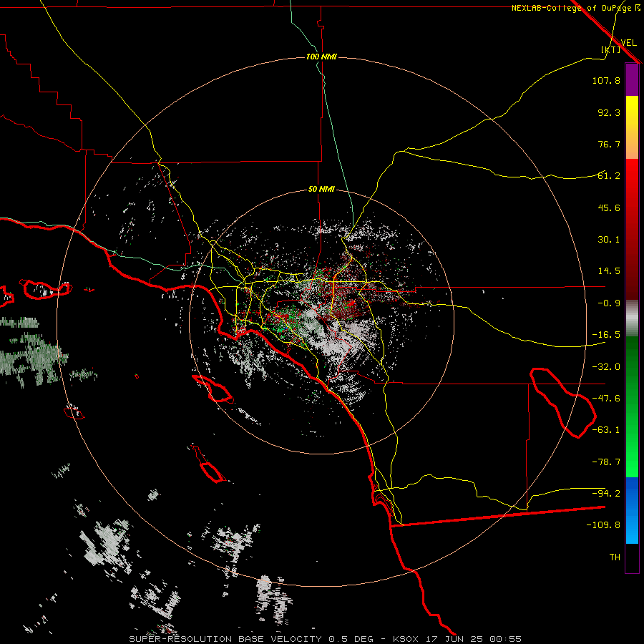This screenshot has width=644, height=644.
Task: Click the -109.8 legend value
Action: [603, 525]
